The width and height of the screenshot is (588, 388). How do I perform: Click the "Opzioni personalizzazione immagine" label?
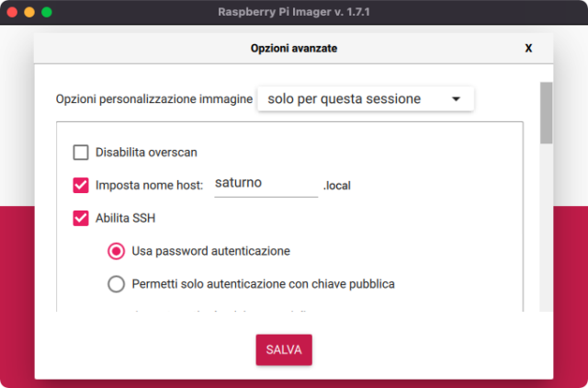click(153, 99)
